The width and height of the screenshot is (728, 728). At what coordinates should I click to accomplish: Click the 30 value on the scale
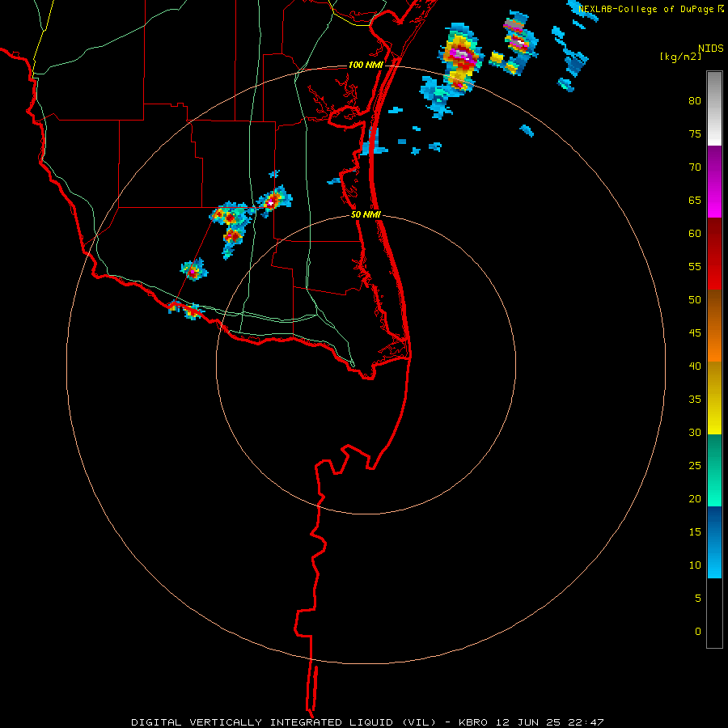695,432
